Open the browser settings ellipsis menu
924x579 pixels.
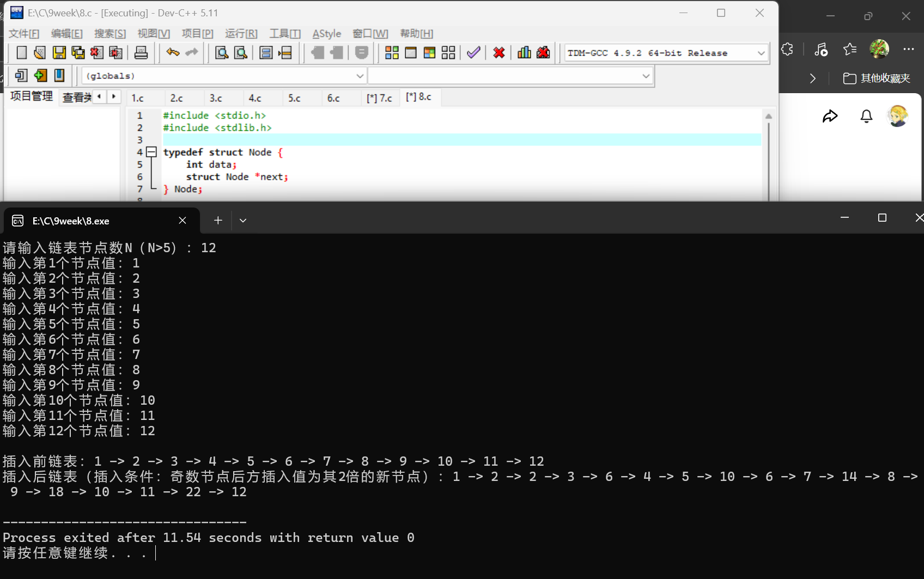pos(909,49)
